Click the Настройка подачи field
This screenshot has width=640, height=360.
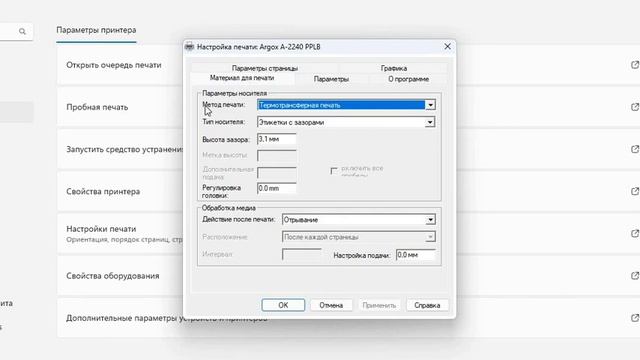(416, 255)
